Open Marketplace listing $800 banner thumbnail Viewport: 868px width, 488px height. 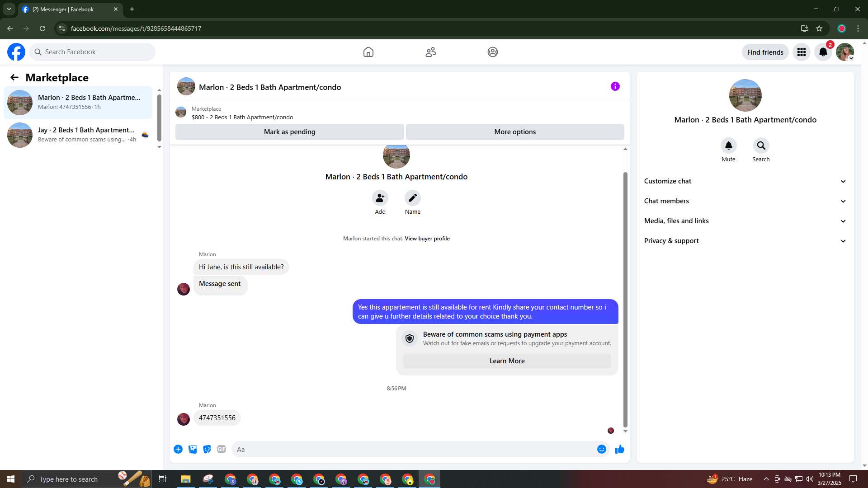181,113
